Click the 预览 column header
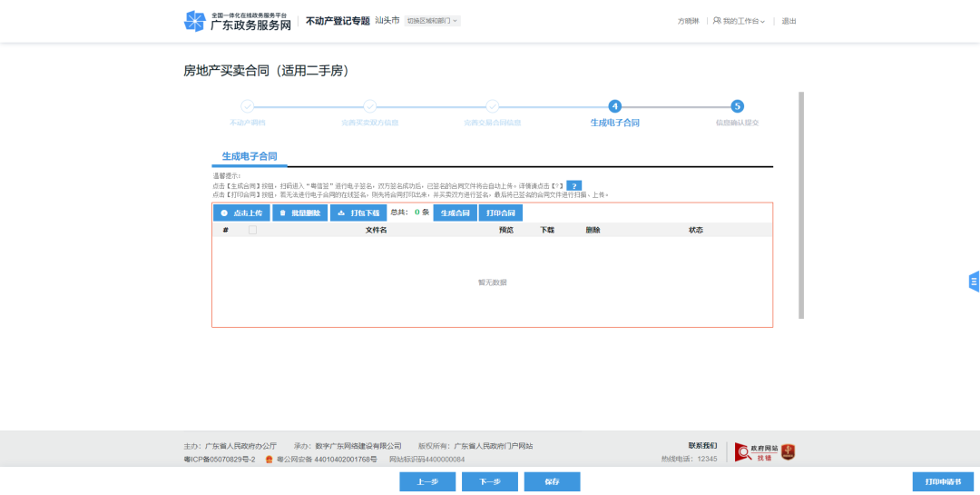The image size is (980, 495). pos(505,230)
